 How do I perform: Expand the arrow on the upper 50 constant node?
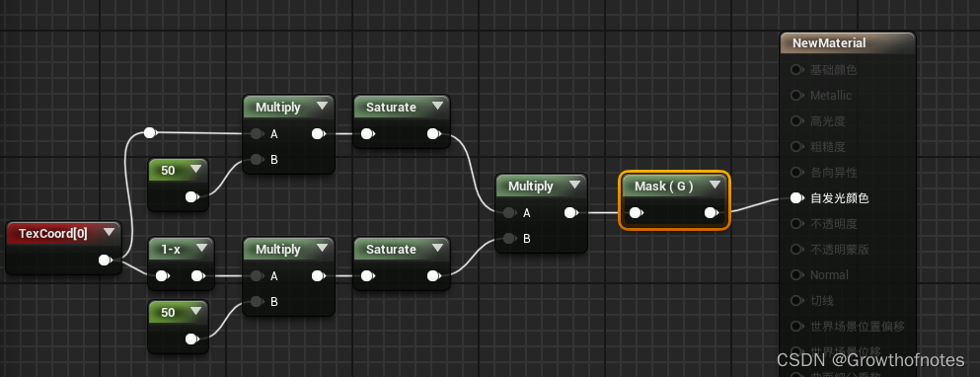(x=195, y=170)
